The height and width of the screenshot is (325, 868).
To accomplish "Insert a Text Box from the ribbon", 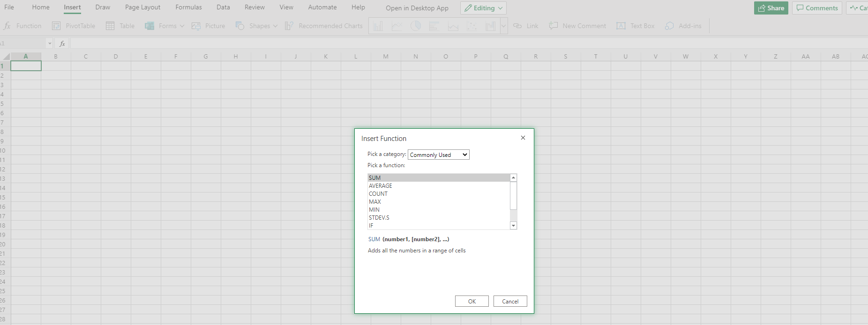I will pos(621,26).
